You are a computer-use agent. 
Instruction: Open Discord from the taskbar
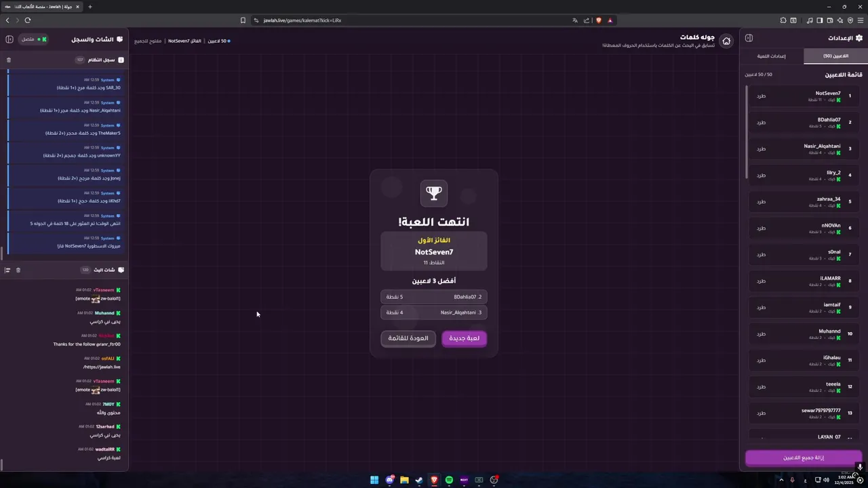click(389, 480)
